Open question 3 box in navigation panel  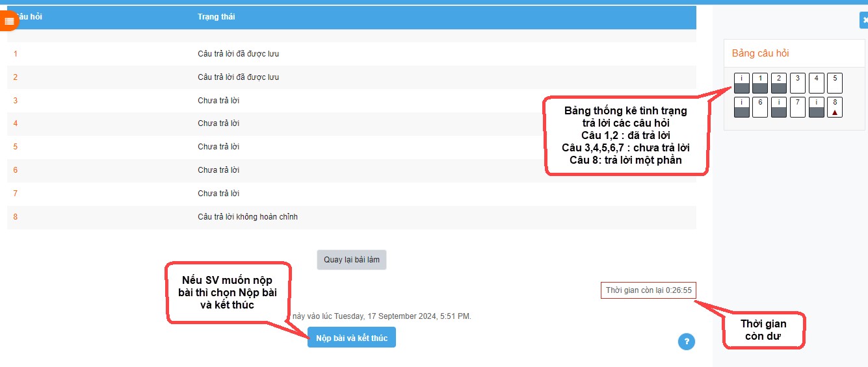point(797,83)
